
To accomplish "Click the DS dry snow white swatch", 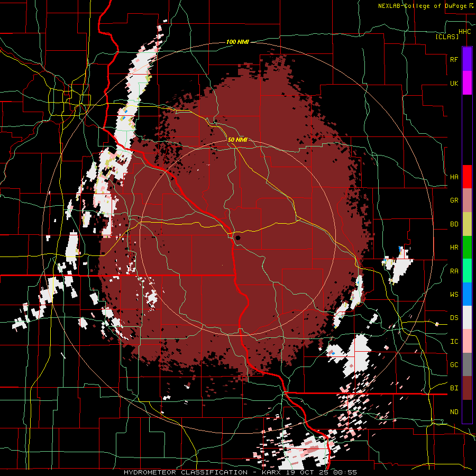I will (467, 317).
